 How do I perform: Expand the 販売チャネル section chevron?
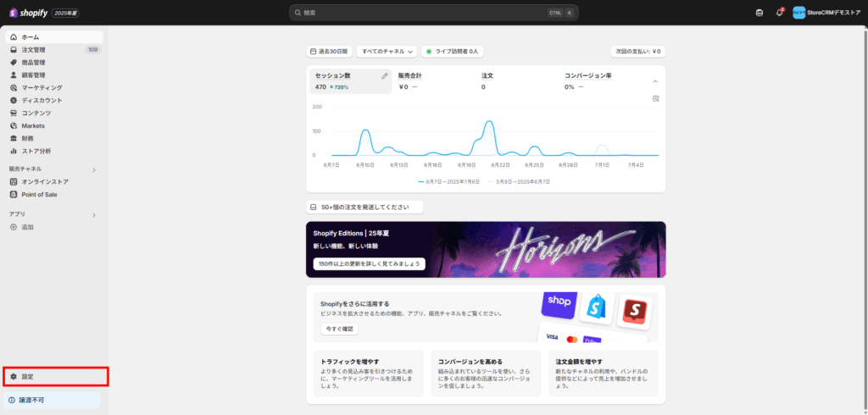[94, 170]
